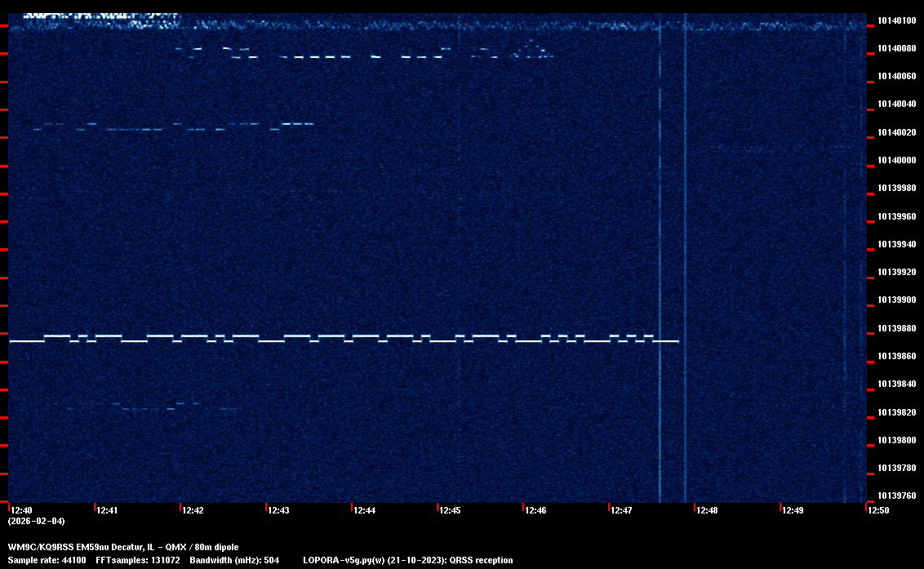Click the 10139940 frequency scale label

pyautogui.click(x=896, y=244)
